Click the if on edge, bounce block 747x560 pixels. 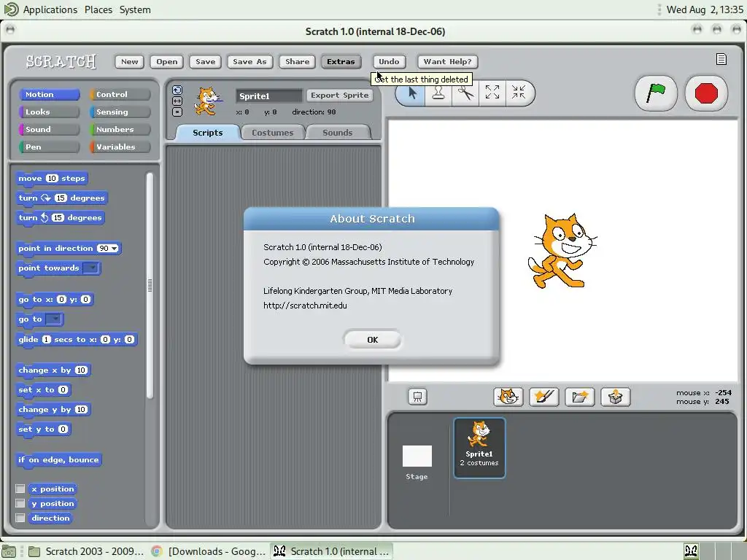point(58,459)
